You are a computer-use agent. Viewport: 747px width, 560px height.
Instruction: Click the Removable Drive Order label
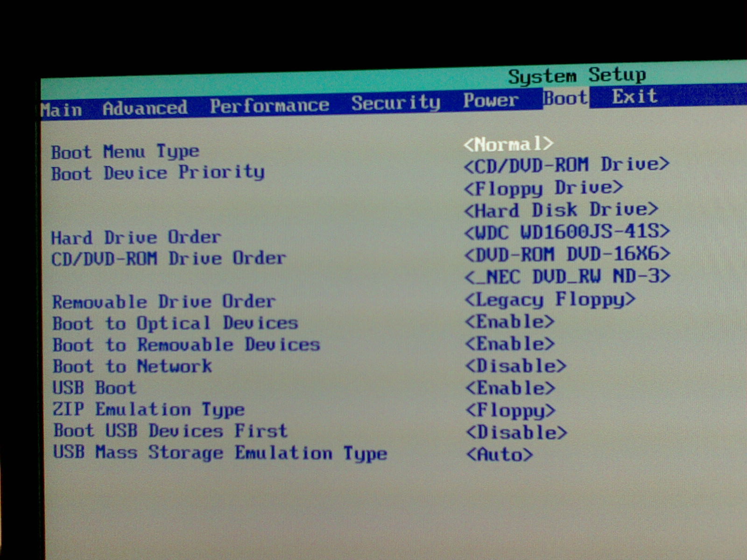point(164,301)
